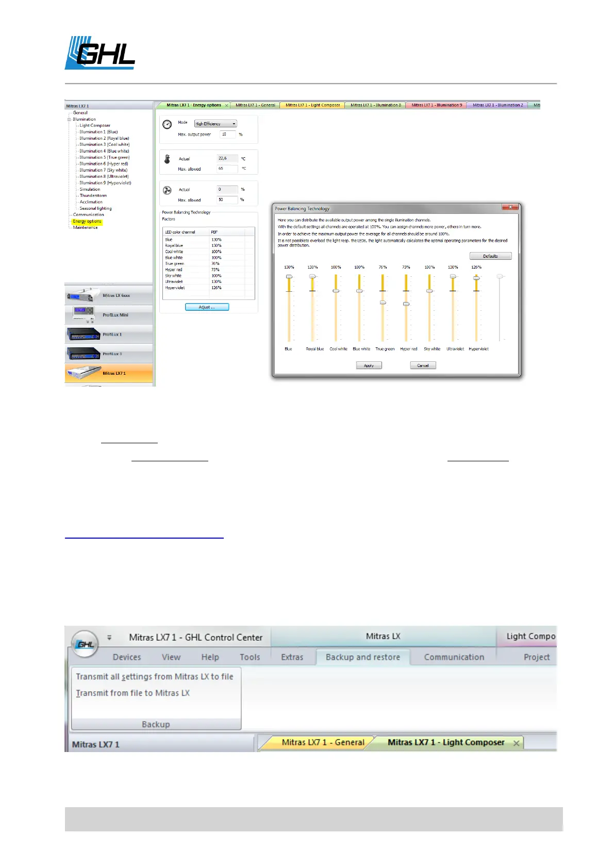Select the highlighted Energy options tree item
614x868 pixels.
[87, 222]
